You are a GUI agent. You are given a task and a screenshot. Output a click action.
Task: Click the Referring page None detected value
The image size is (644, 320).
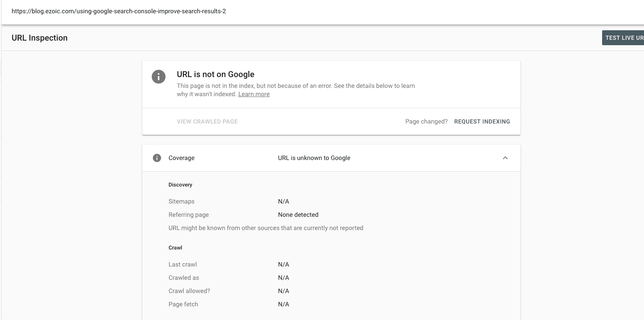298,215
